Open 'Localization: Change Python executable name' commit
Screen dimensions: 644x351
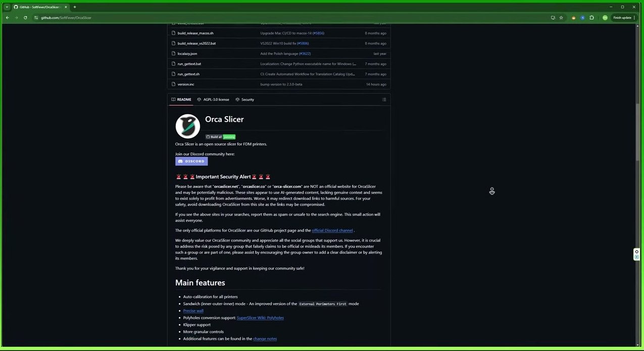pyautogui.click(x=308, y=64)
